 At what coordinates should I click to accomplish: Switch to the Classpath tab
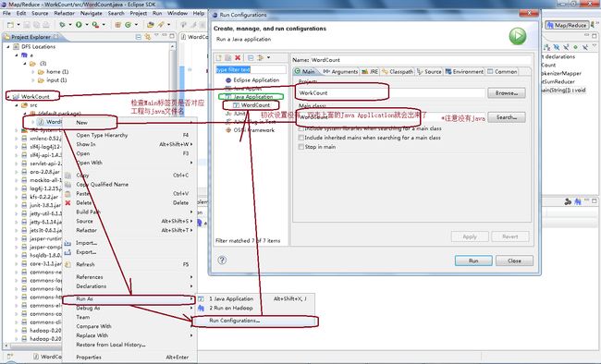[398, 72]
